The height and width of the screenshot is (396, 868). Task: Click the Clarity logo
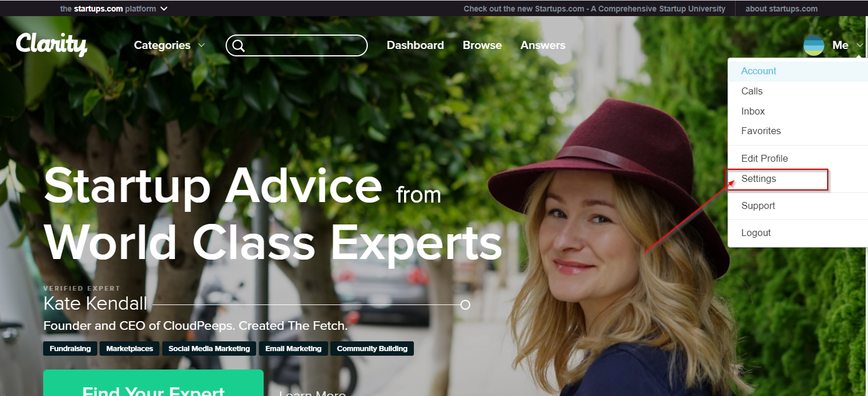coord(51,44)
